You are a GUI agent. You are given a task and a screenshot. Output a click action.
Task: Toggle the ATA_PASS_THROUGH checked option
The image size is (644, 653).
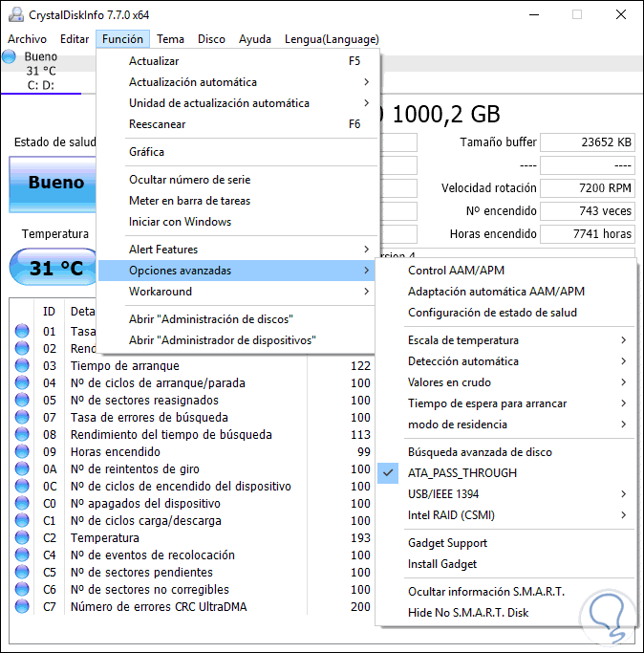pos(505,473)
